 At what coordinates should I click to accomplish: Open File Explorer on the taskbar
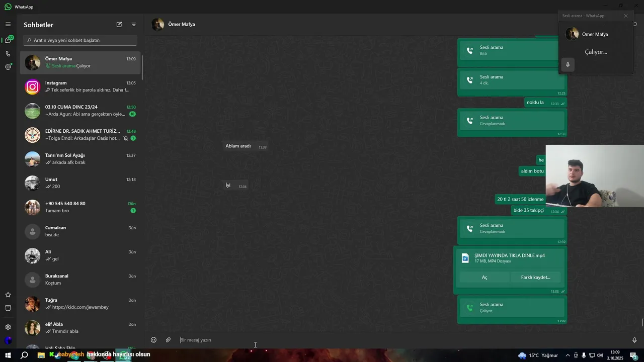(x=41, y=355)
